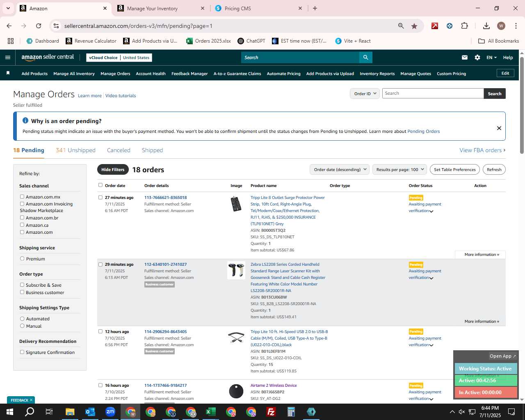Click the View FBA orders link

tap(482, 150)
